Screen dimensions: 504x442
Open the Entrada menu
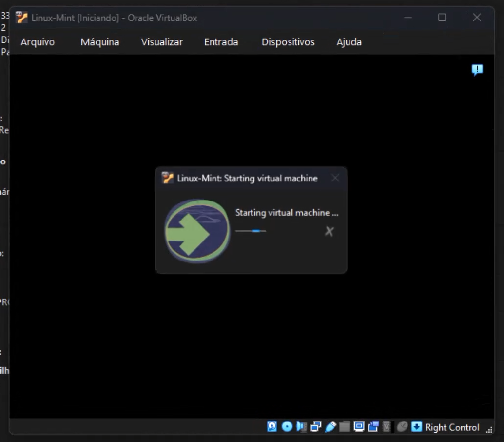(x=221, y=42)
